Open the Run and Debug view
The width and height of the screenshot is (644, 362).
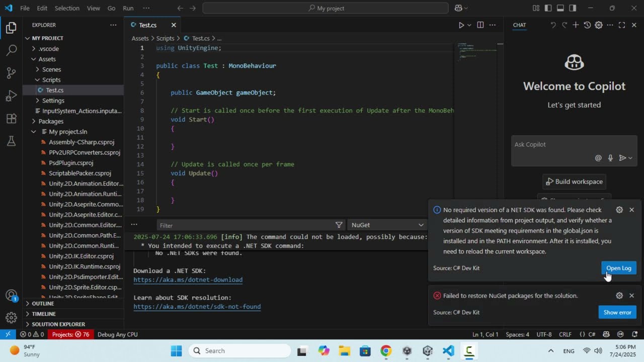coord(11,96)
